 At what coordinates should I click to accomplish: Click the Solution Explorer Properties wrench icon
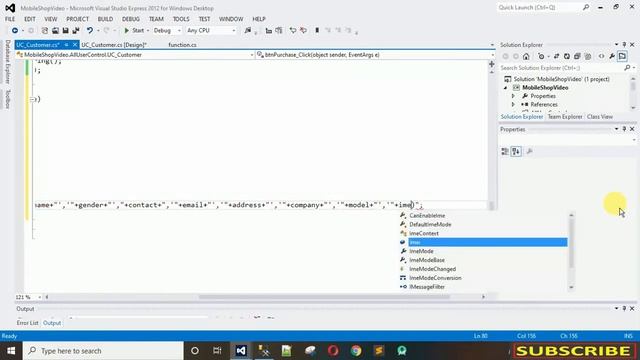(612, 56)
